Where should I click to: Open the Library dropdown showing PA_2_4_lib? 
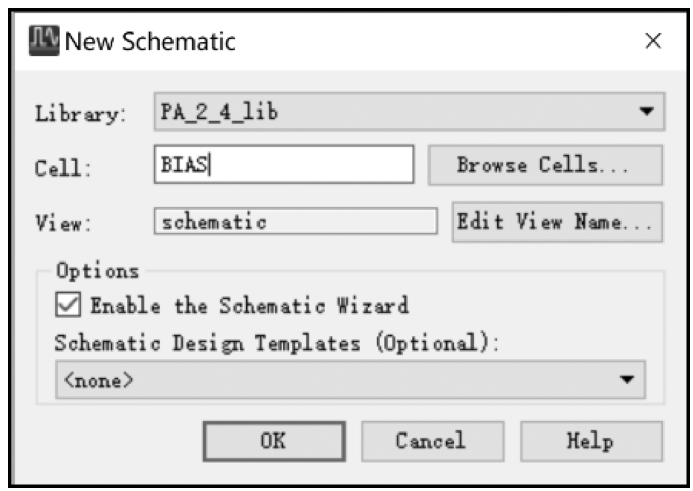[x=409, y=111]
